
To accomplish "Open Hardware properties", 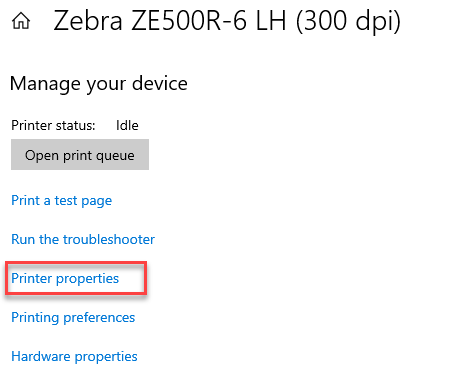I will (x=74, y=356).
